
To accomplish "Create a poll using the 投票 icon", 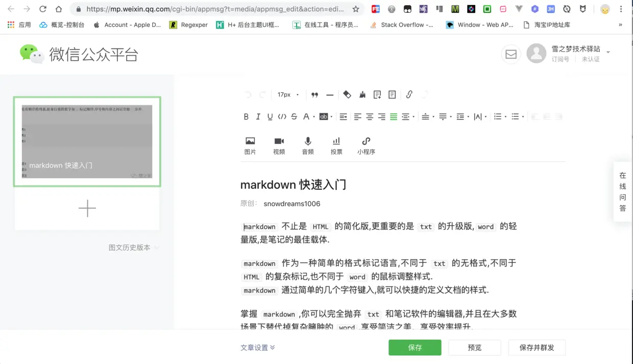I will click(x=336, y=144).
